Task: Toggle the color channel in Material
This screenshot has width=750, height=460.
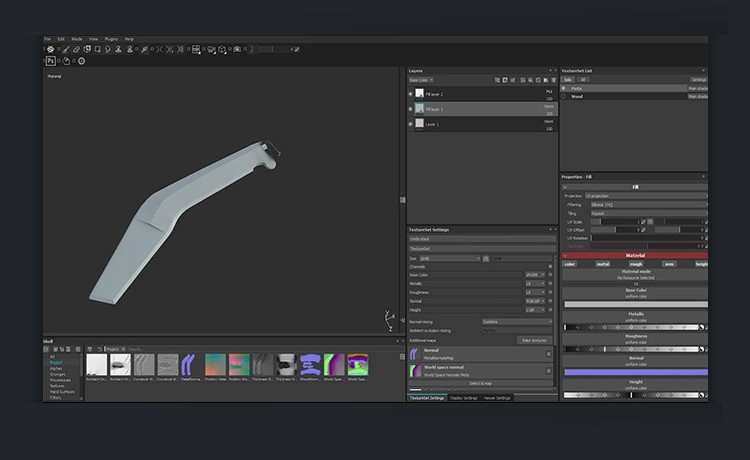Action: (x=570, y=264)
